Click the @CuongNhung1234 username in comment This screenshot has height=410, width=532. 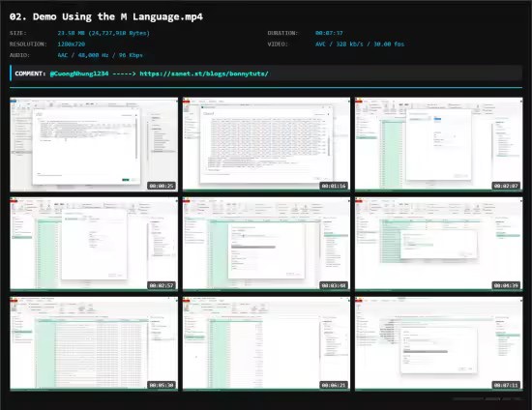pyautogui.click(x=79, y=73)
